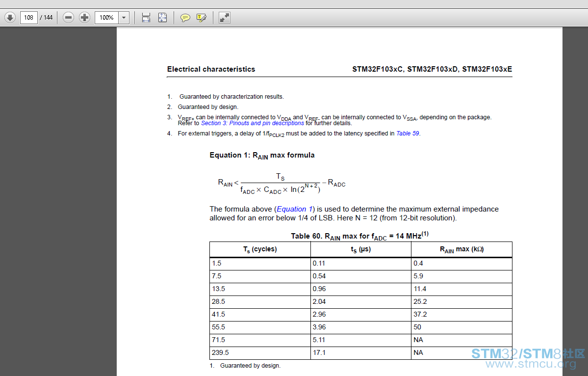588x376 pixels.
Task: Add a sticky note comment
Action: coord(185,18)
